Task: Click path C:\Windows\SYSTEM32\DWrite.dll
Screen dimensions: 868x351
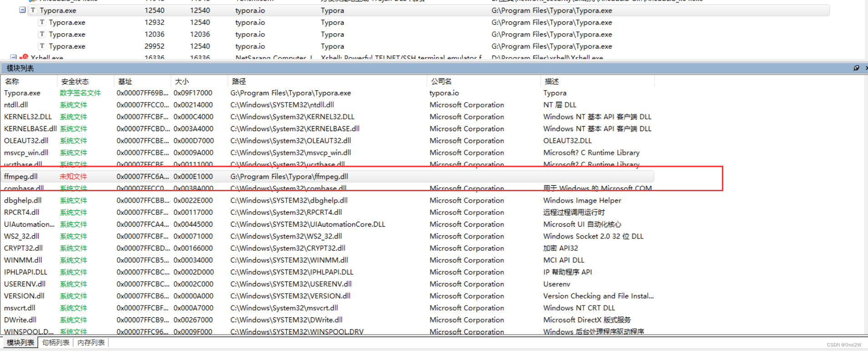Action: [x=286, y=320]
